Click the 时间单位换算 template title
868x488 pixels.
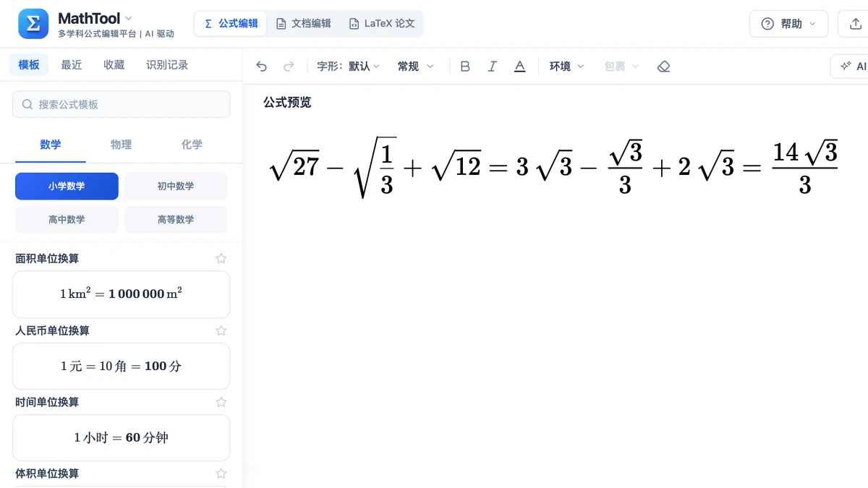tap(47, 402)
